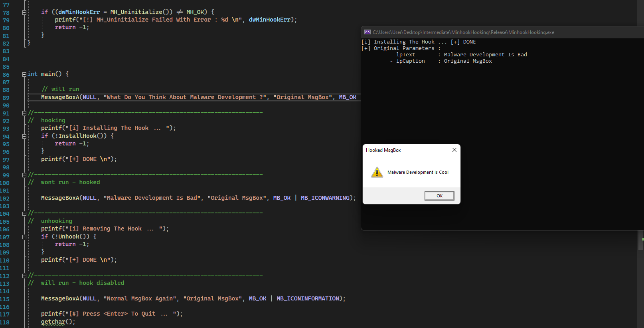Image resolution: width=644 pixels, height=328 pixels.
Task: Click line number 115 in the gutter
Action: 5,299
